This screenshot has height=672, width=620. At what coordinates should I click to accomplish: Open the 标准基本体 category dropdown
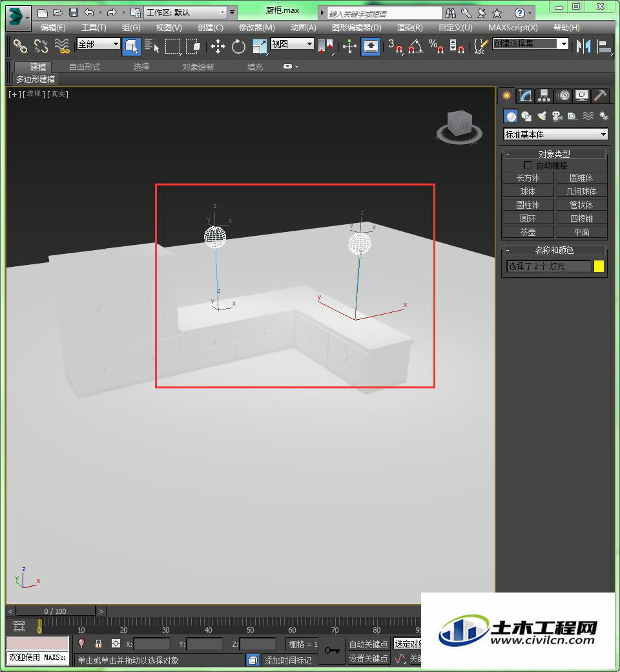coord(555,134)
